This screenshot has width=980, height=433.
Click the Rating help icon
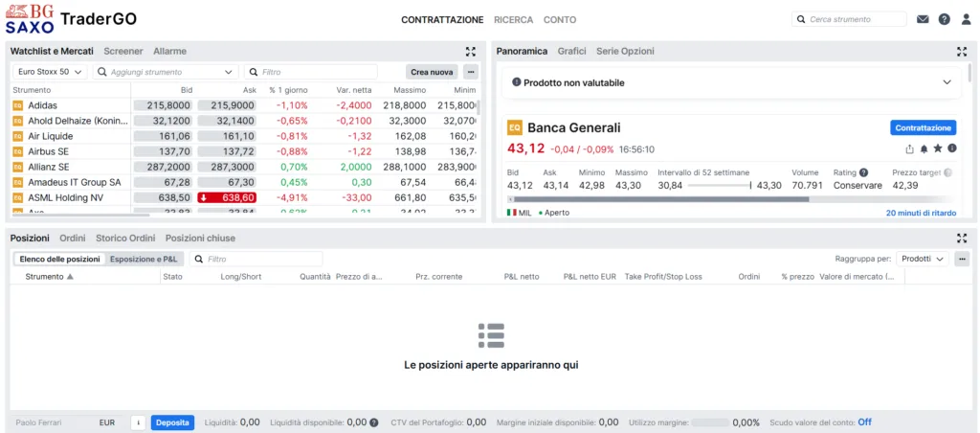[x=864, y=172]
